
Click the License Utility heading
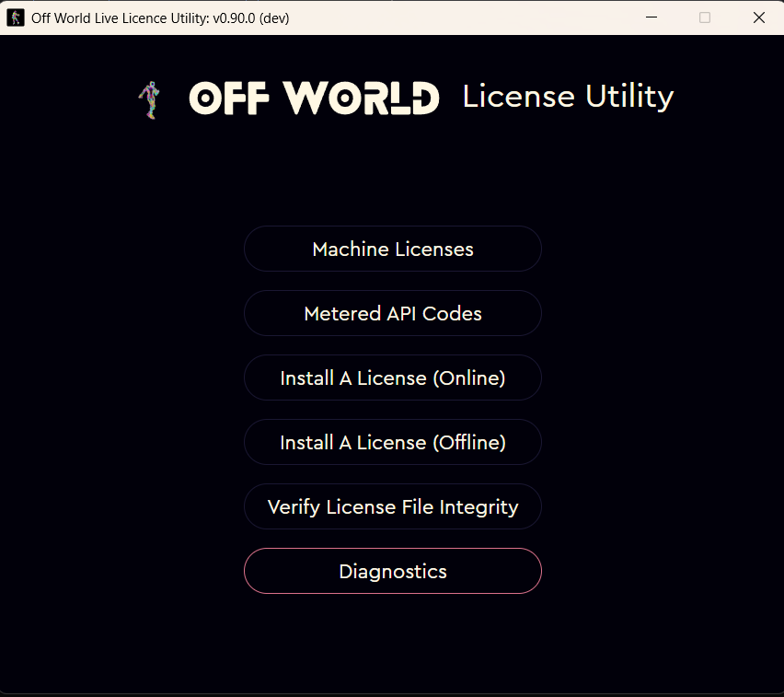(x=568, y=97)
